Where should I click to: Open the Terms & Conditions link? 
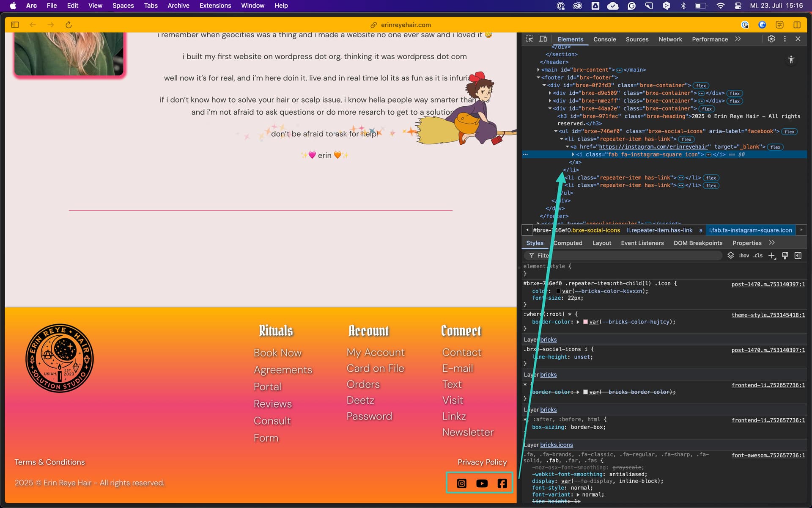49,462
